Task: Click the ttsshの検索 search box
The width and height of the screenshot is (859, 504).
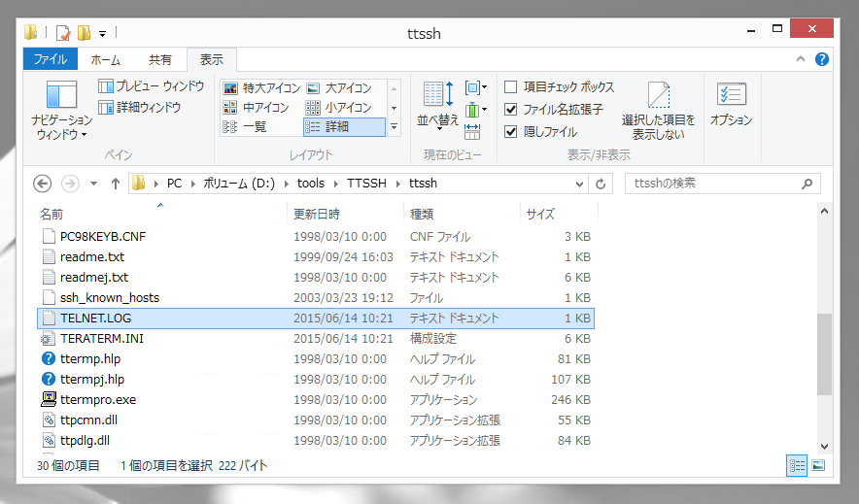Action: click(x=723, y=184)
